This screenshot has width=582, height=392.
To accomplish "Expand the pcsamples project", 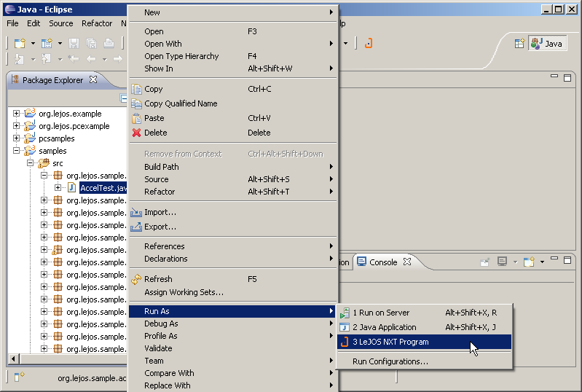I will pyautogui.click(x=16, y=138).
